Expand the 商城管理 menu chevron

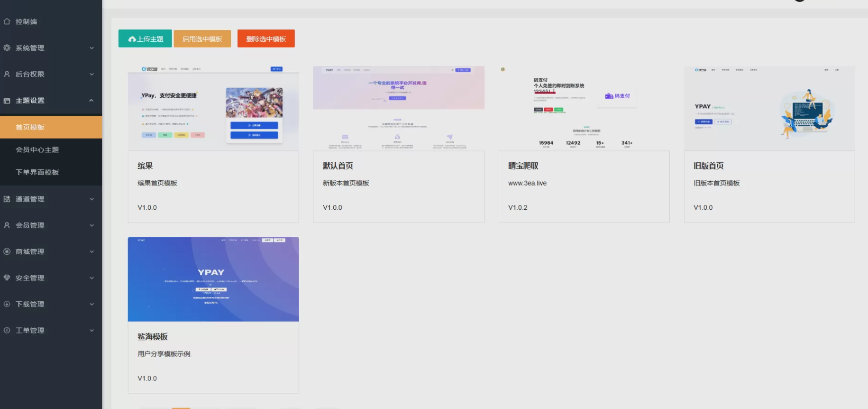click(91, 251)
